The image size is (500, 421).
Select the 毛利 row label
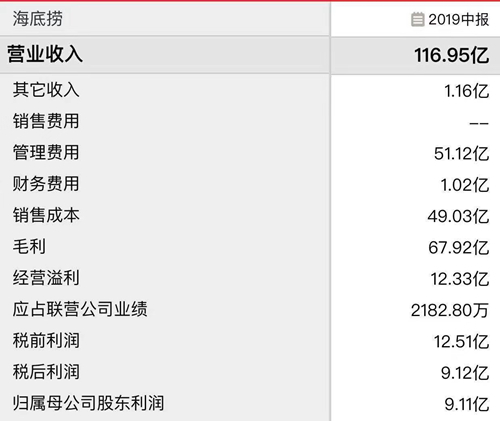pyautogui.click(x=29, y=246)
